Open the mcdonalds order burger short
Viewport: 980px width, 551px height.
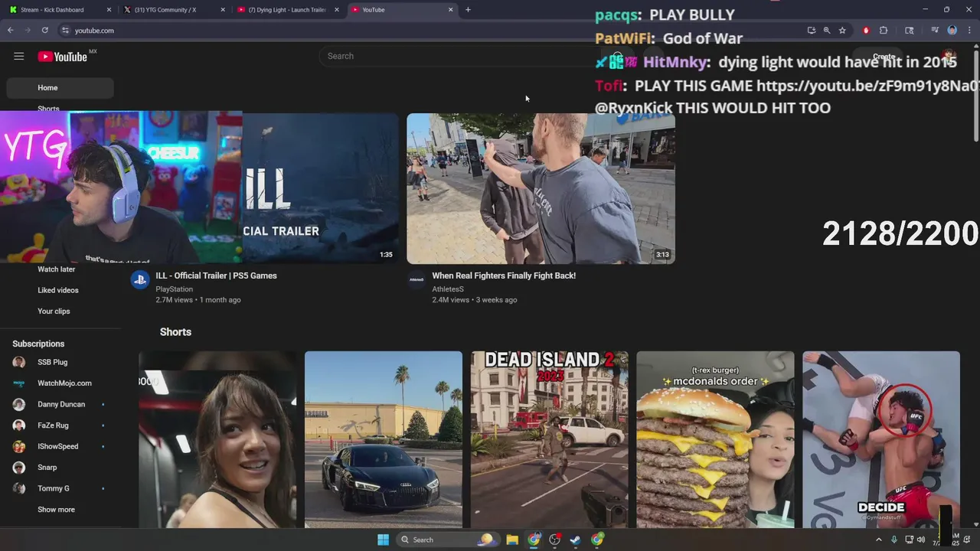click(715, 439)
